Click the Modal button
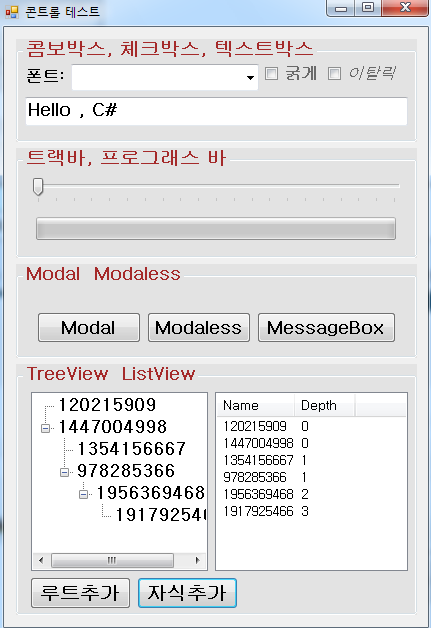This screenshot has height=628, width=431. click(89, 328)
